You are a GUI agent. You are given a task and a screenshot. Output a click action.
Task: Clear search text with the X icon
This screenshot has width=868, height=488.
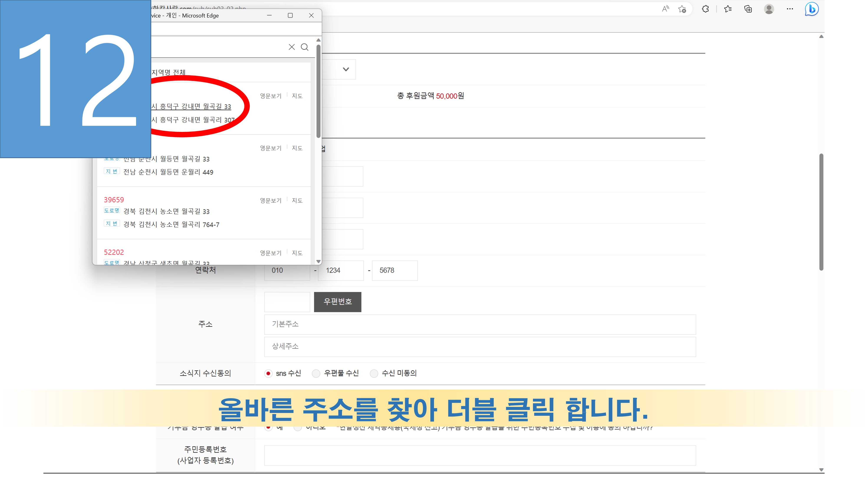pos(291,47)
